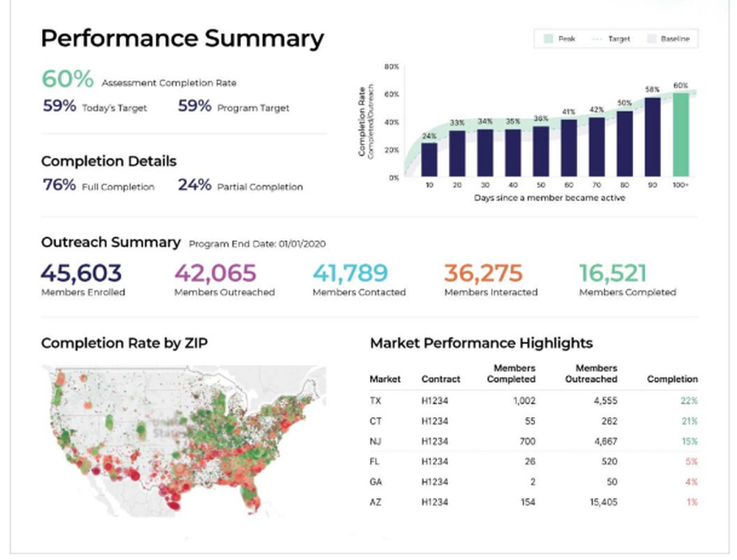The height and width of the screenshot is (560, 737).
Task: Click the chart bar for 20 days
Action: coord(457,153)
